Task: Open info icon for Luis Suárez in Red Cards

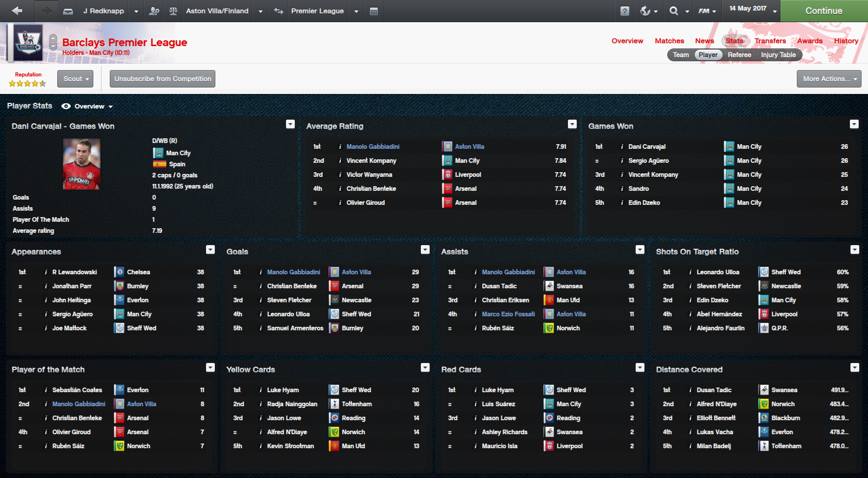Action: (476, 404)
